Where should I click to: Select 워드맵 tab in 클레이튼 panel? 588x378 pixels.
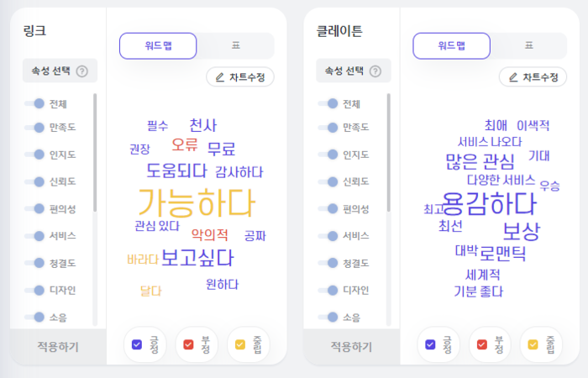452,45
